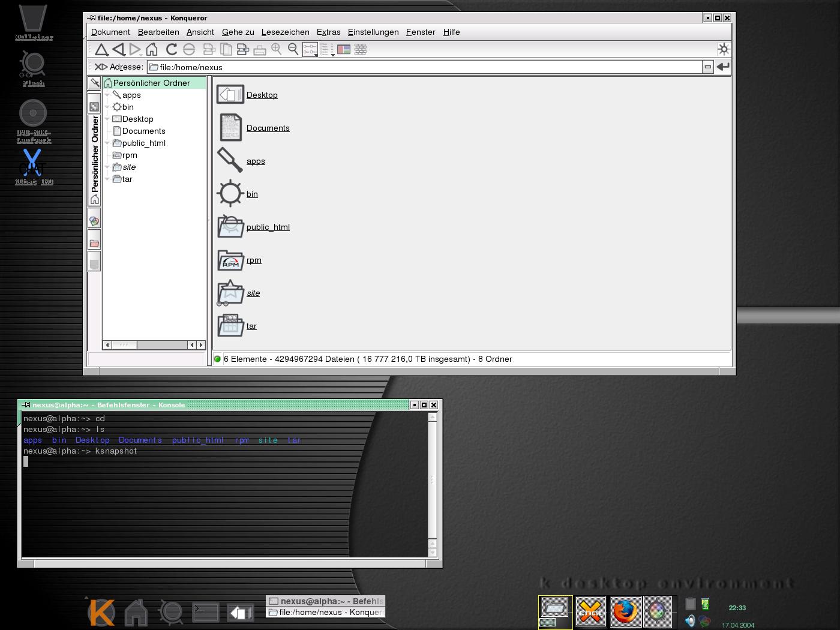
Task: Zoom in on icon view
Action: click(x=277, y=50)
